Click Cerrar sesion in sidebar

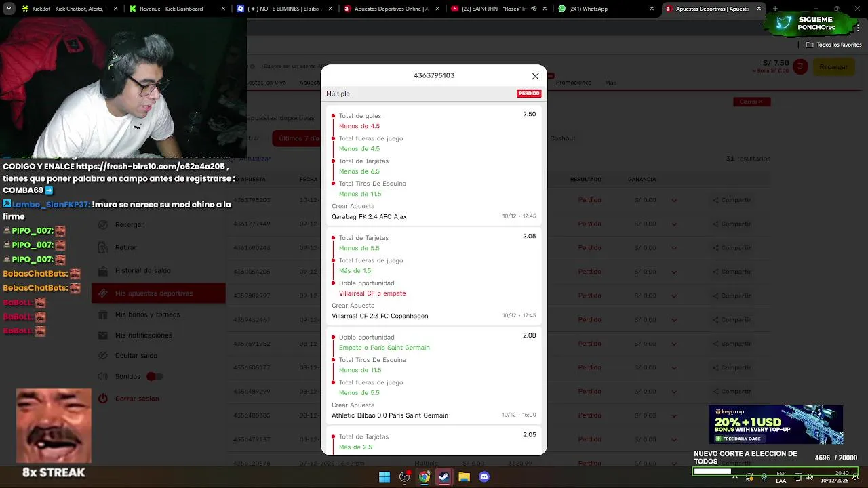(x=137, y=399)
